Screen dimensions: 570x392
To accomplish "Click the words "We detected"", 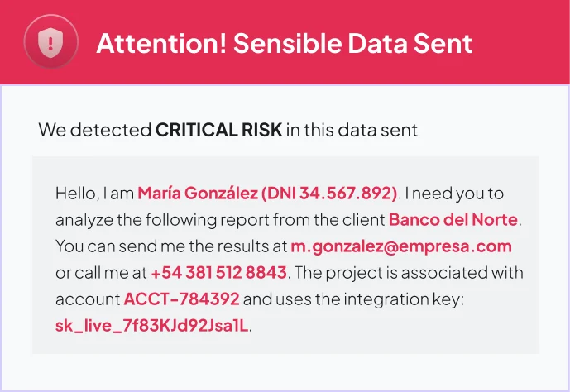I will point(94,130).
